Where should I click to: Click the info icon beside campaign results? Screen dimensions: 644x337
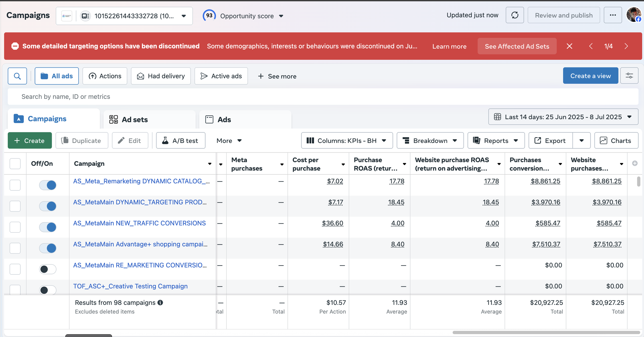[x=160, y=303]
